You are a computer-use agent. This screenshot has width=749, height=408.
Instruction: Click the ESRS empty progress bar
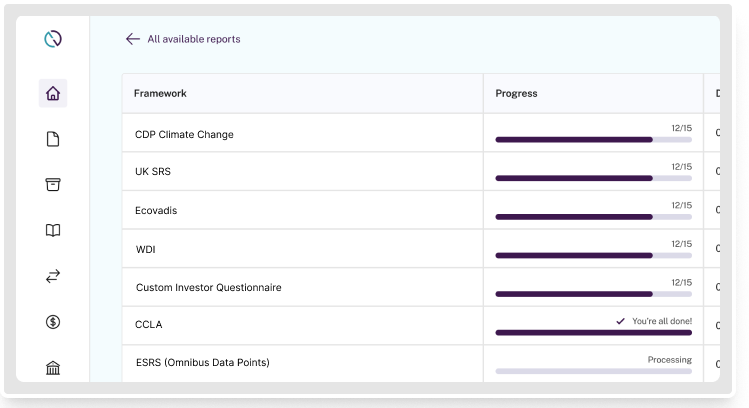click(593, 371)
